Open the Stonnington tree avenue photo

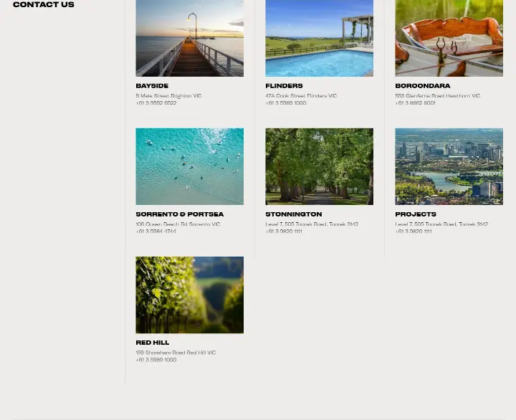pyautogui.click(x=319, y=166)
